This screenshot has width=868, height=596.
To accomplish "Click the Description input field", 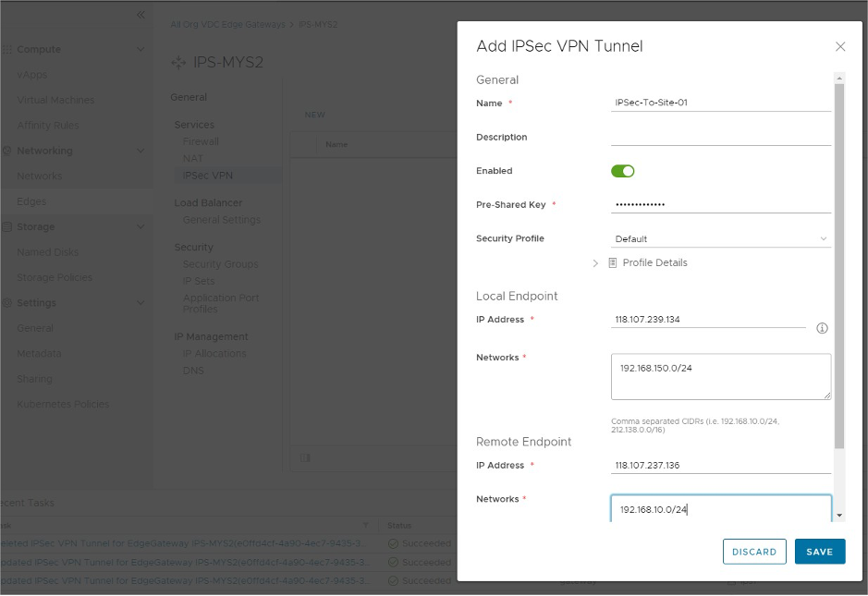I will [x=721, y=137].
